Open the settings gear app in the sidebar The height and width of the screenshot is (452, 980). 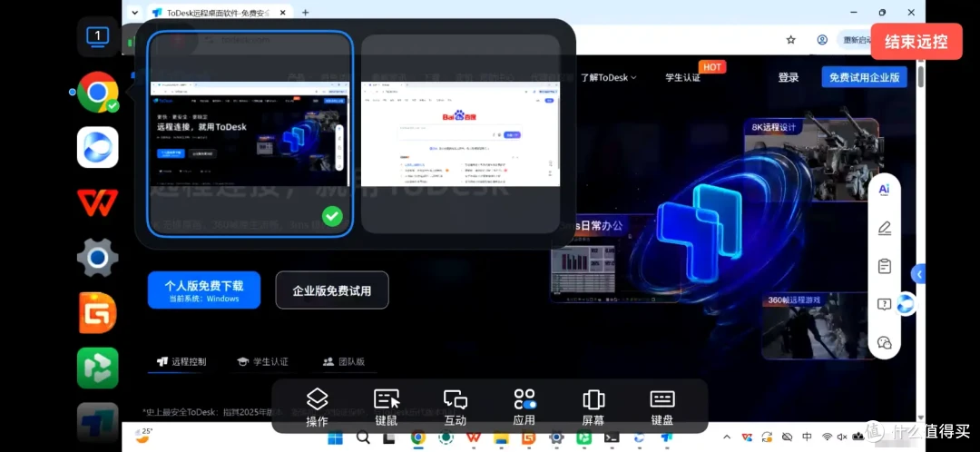pyautogui.click(x=97, y=257)
